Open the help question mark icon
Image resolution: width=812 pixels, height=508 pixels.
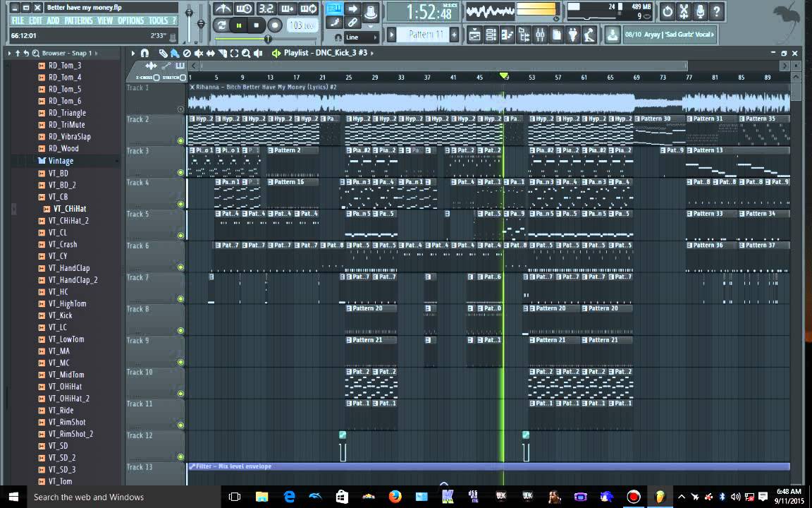click(x=717, y=11)
